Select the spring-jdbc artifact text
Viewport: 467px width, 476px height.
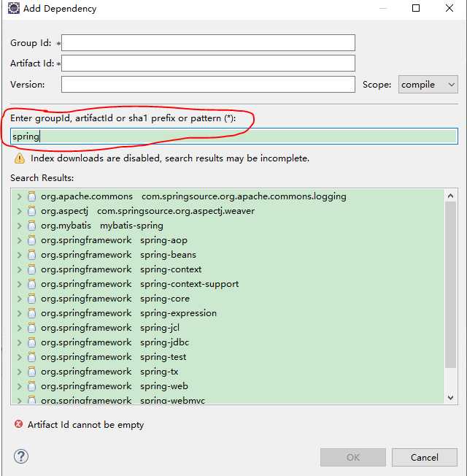coord(164,342)
